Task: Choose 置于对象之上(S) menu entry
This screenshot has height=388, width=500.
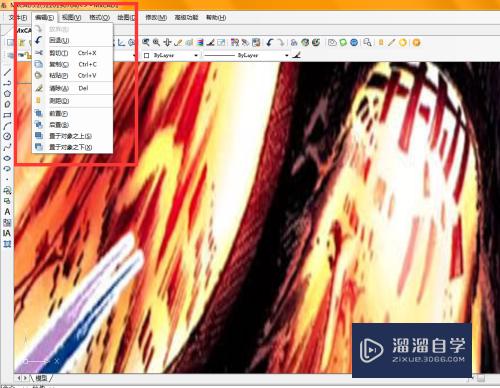Action: pyautogui.click(x=72, y=136)
